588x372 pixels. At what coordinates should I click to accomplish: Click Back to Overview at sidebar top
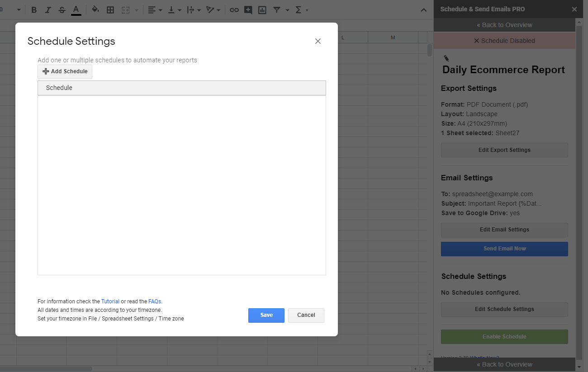coord(504,25)
